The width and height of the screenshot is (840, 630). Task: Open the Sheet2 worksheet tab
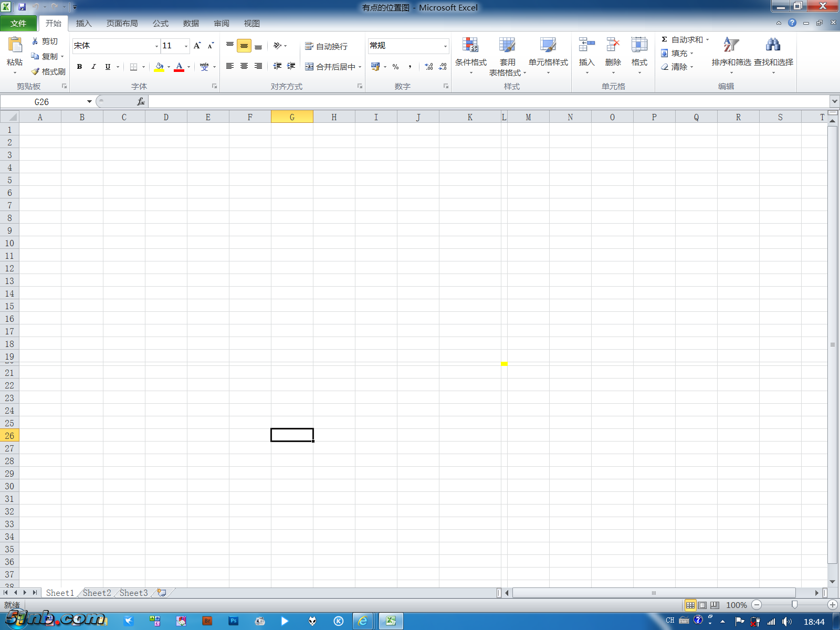(x=97, y=593)
